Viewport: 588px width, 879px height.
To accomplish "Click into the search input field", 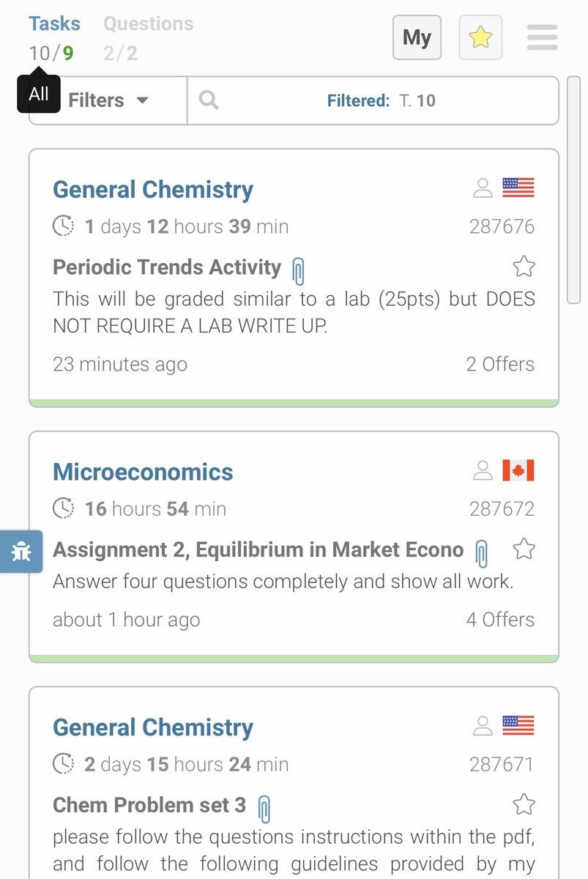I will coord(373,100).
